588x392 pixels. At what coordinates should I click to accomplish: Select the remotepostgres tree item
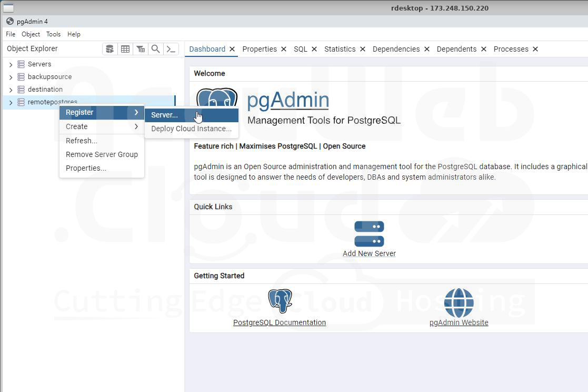(52, 102)
